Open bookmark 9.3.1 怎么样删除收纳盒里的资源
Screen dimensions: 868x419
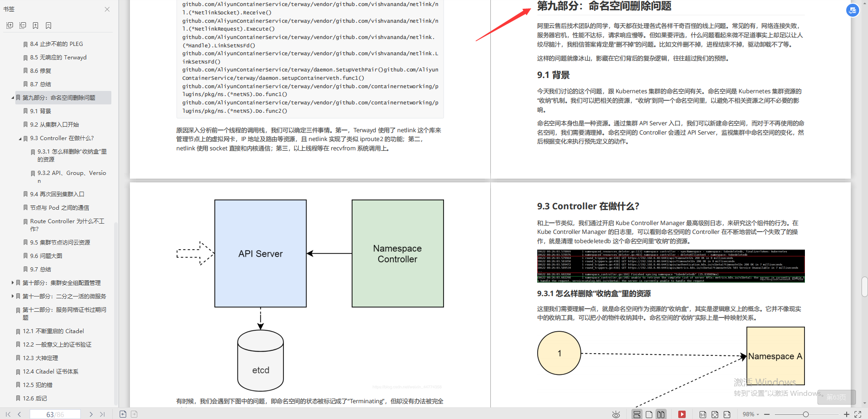point(72,155)
